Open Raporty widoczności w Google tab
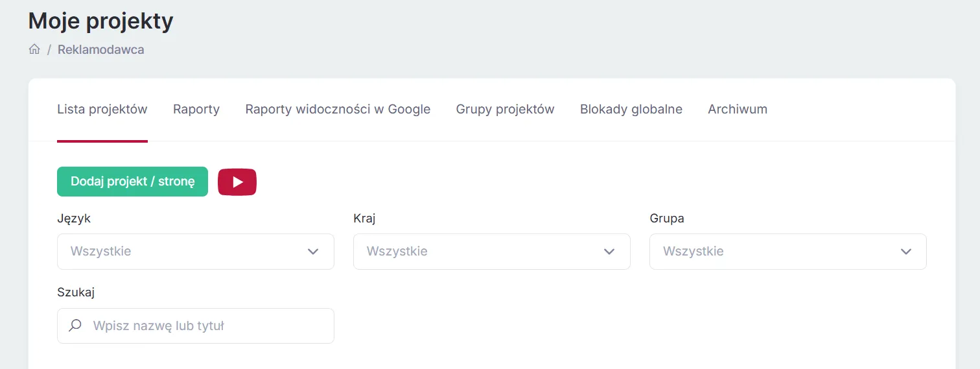This screenshot has height=369, width=980. click(338, 110)
